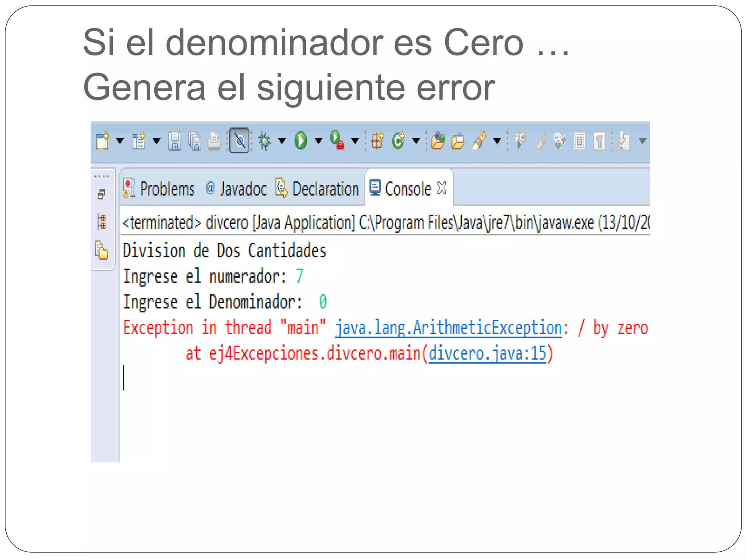Click the Next Annotation icon
Screen dimensions: 747x560
click(x=624, y=141)
